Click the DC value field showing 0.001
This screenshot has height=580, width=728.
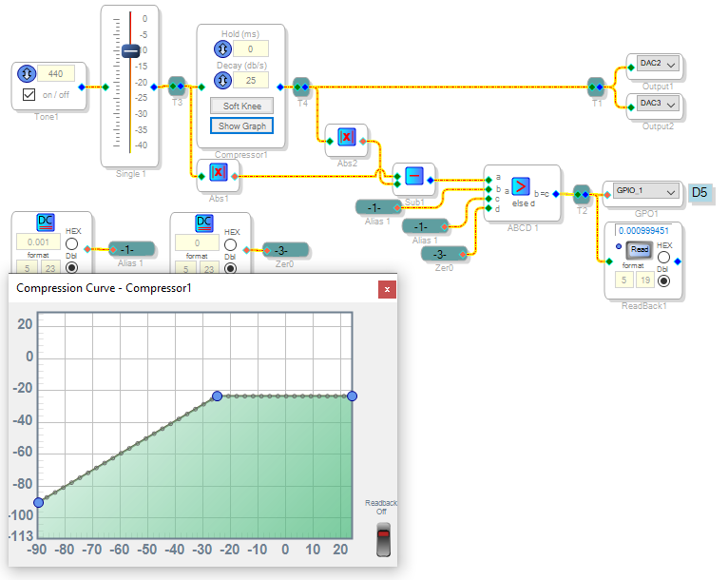click(x=38, y=242)
